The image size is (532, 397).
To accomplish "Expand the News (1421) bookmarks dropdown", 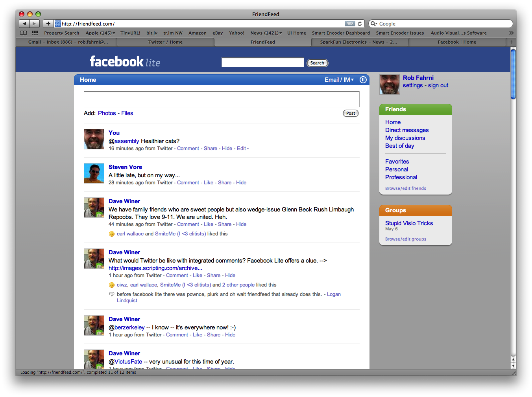I will 266,33.
